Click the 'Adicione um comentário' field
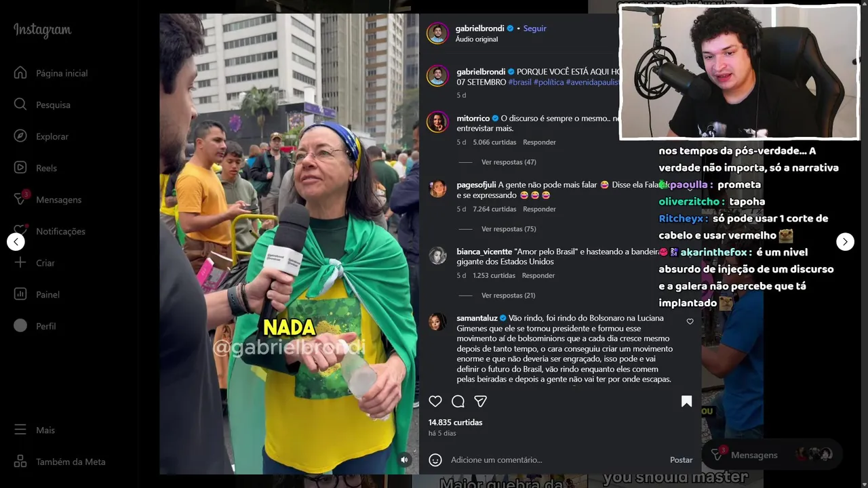Screen dimensions: 868x488 pos(556,460)
